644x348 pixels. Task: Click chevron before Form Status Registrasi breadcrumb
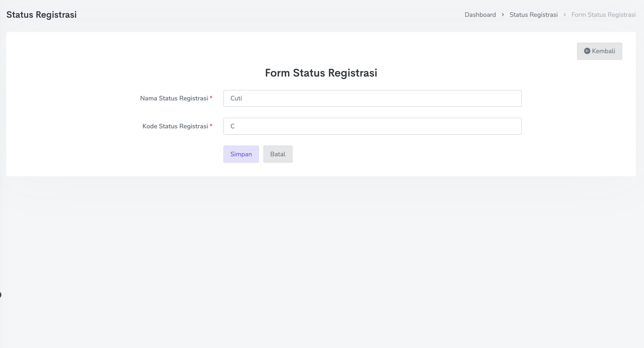565,15
